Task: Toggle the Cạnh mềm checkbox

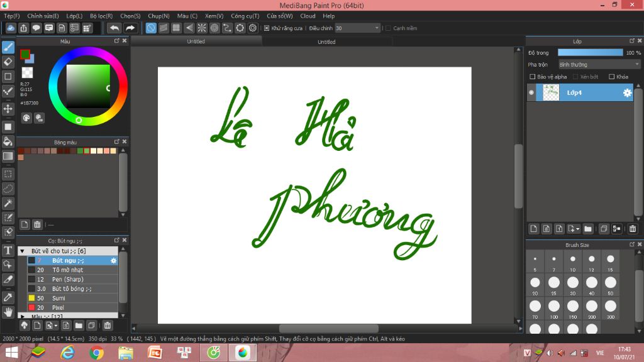Action: click(x=388, y=28)
